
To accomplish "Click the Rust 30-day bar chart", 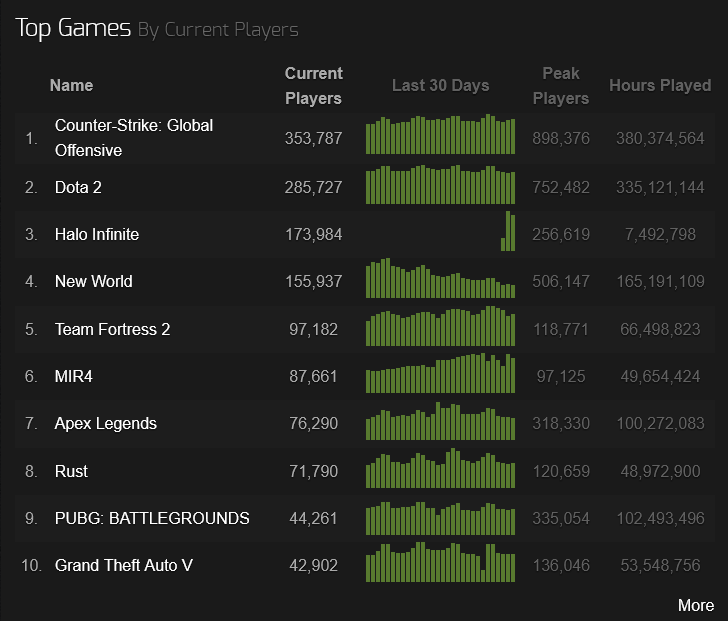I will click(x=440, y=468).
